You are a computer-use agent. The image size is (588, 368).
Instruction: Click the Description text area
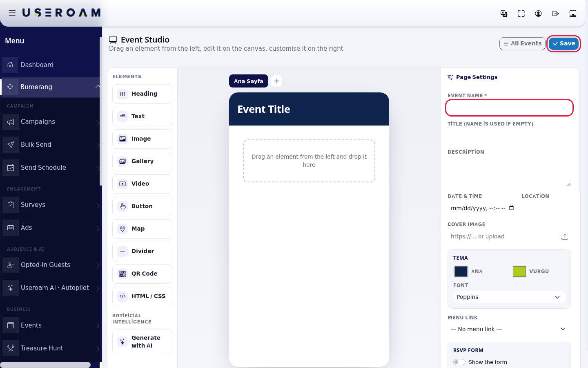pos(509,172)
